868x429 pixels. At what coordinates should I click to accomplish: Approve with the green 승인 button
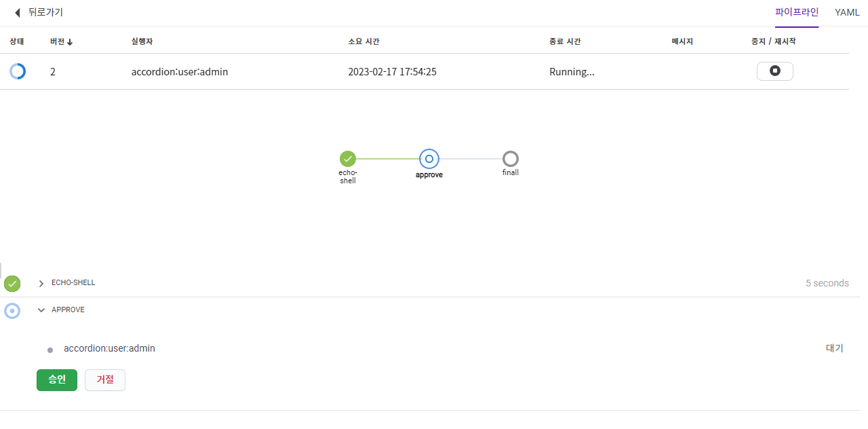[57, 380]
